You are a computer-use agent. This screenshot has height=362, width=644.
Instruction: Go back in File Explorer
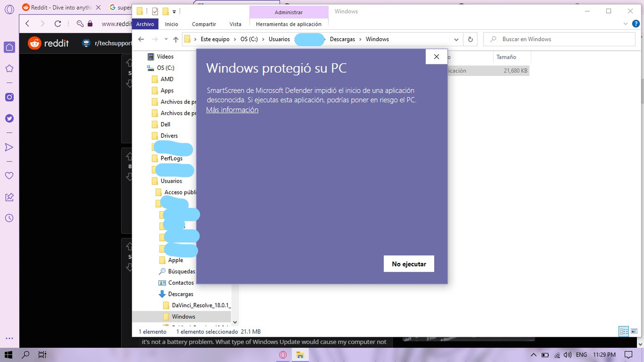[x=141, y=39]
